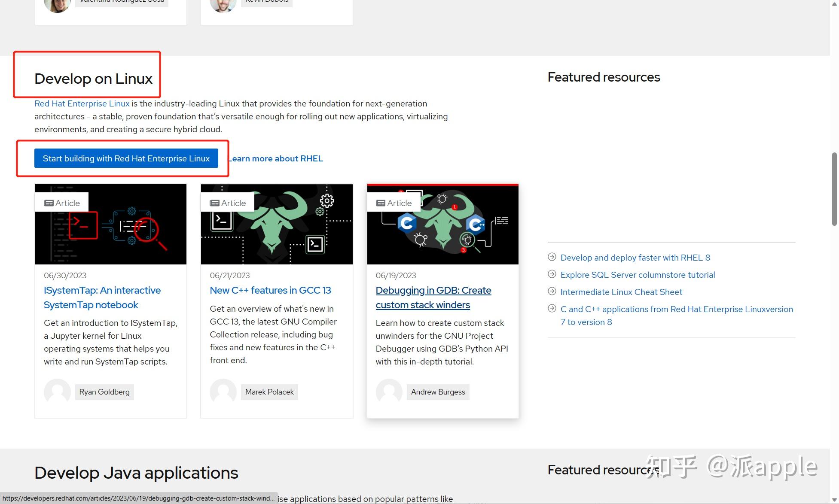
Task: Click Ryan Goldberg's avatar icon
Action: [57, 392]
